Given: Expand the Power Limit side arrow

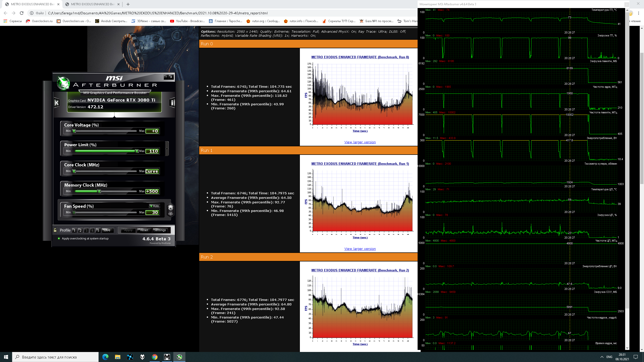Looking at the screenshot, I should (167, 149).
